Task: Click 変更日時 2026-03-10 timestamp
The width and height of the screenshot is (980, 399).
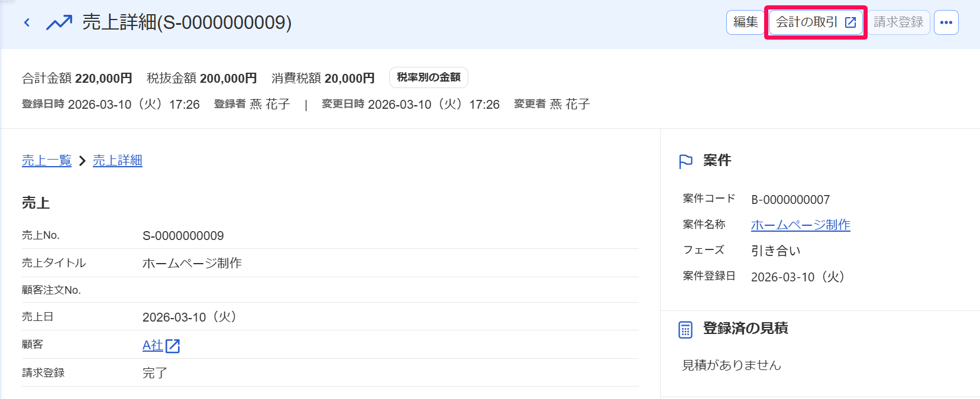Action: point(410,104)
